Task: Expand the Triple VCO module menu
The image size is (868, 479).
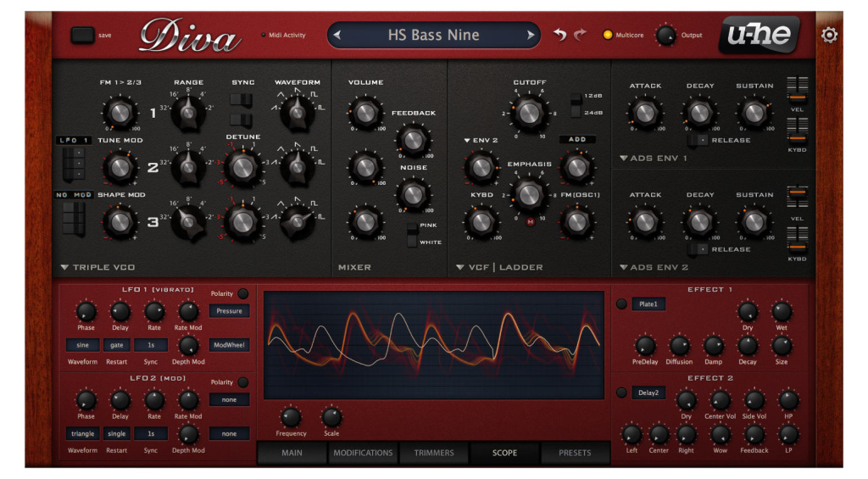Action: tap(65, 267)
